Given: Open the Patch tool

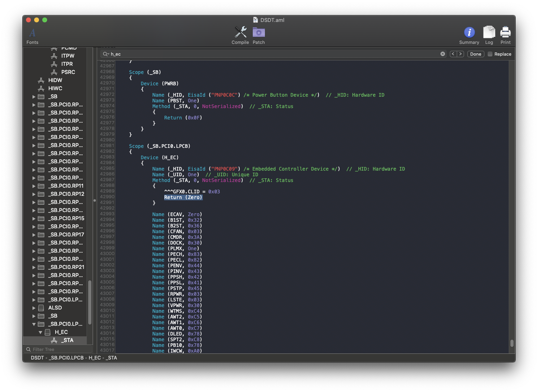Looking at the screenshot, I should pos(258,32).
